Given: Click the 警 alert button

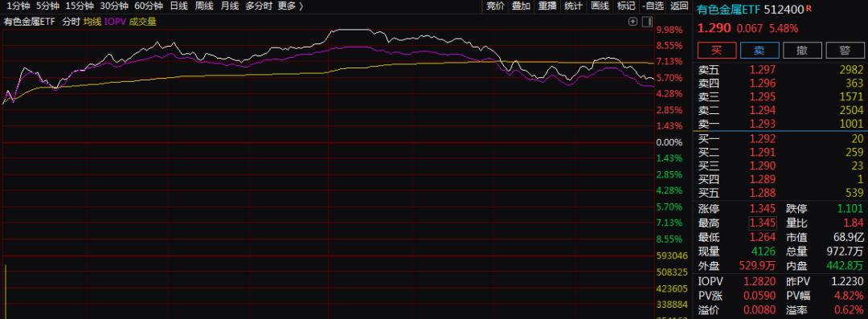Looking at the screenshot, I should 845,50.
